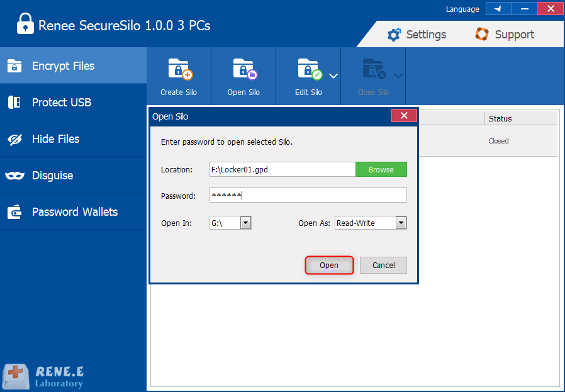Click the Location path field
This screenshot has width=565, height=392.
coord(282,169)
